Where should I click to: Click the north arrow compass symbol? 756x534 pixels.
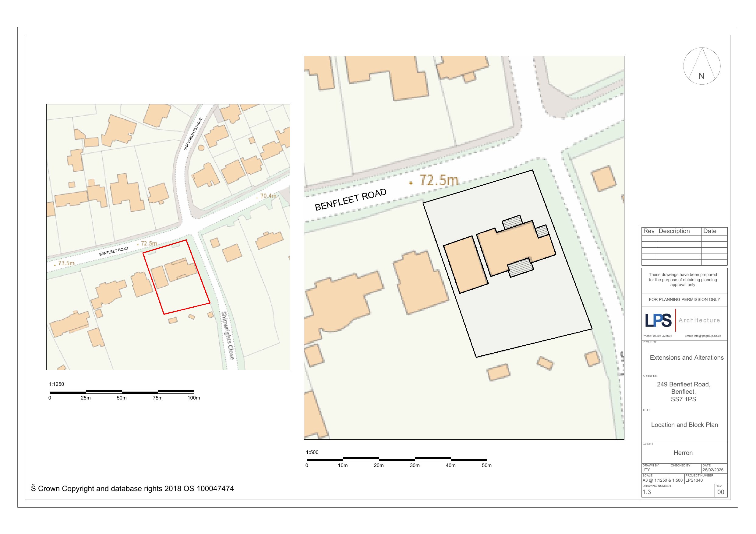coord(702,66)
